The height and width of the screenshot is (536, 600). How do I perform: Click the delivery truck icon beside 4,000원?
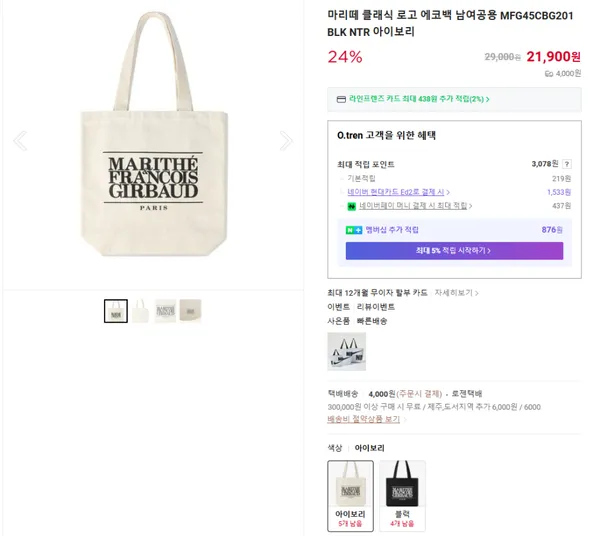tap(549, 73)
